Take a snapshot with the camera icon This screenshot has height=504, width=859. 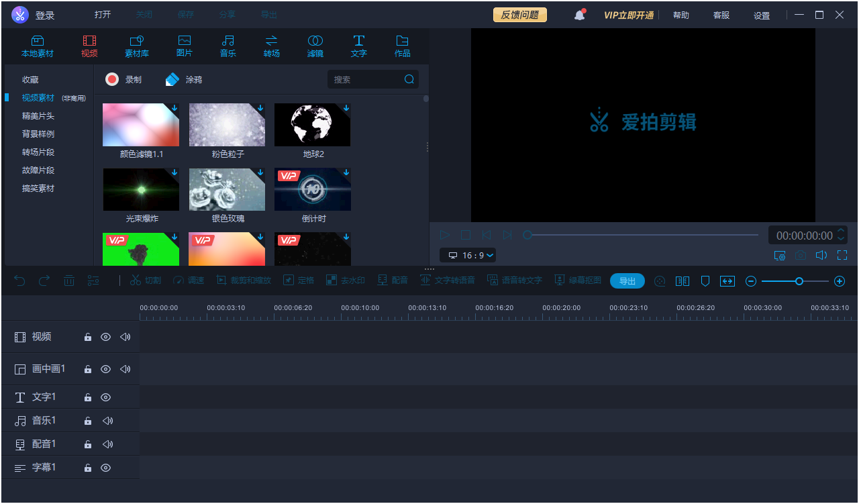coord(800,256)
